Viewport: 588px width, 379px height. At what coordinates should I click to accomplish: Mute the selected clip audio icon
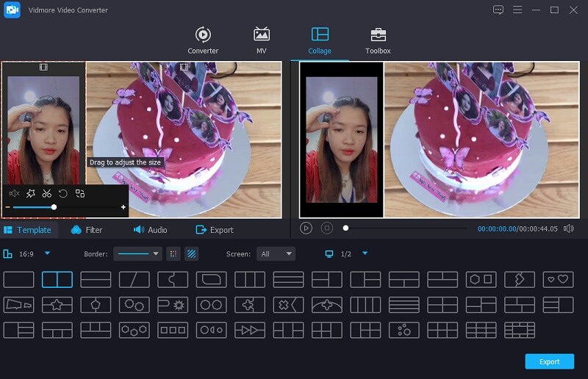pyautogui.click(x=14, y=194)
